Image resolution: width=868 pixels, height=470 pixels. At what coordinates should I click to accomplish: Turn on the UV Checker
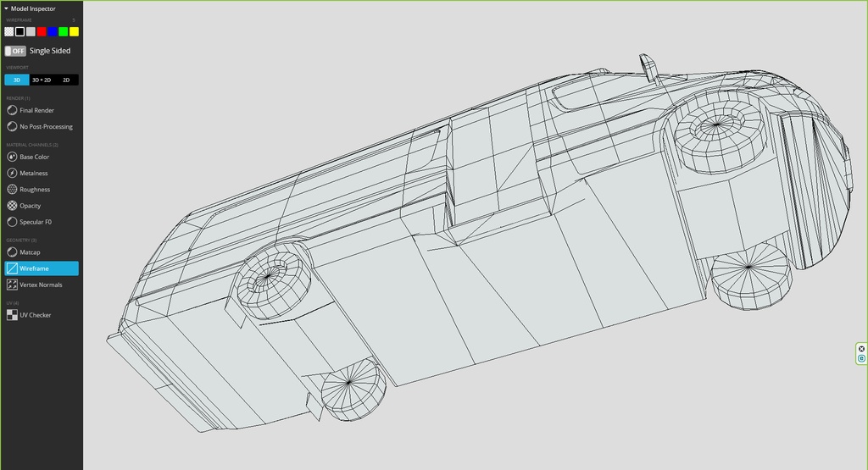tap(35, 315)
